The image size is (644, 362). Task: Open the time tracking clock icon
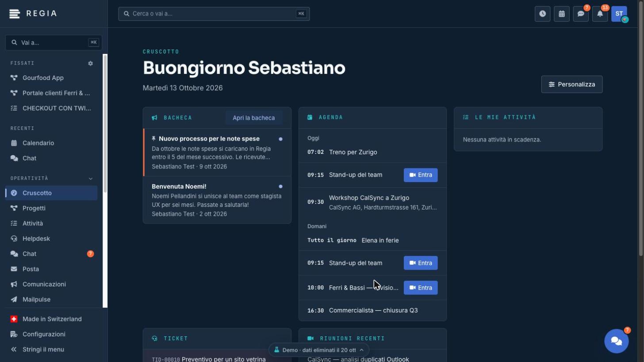(542, 14)
